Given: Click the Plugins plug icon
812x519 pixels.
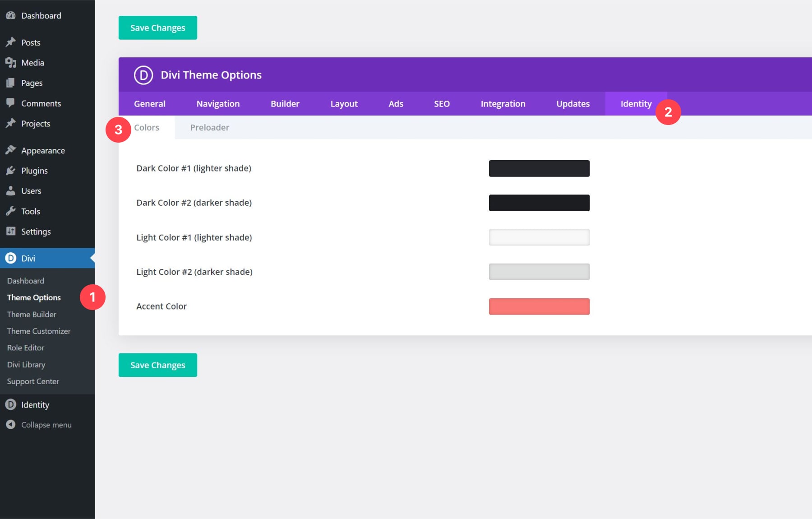Looking at the screenshot, I should [11, 171].
